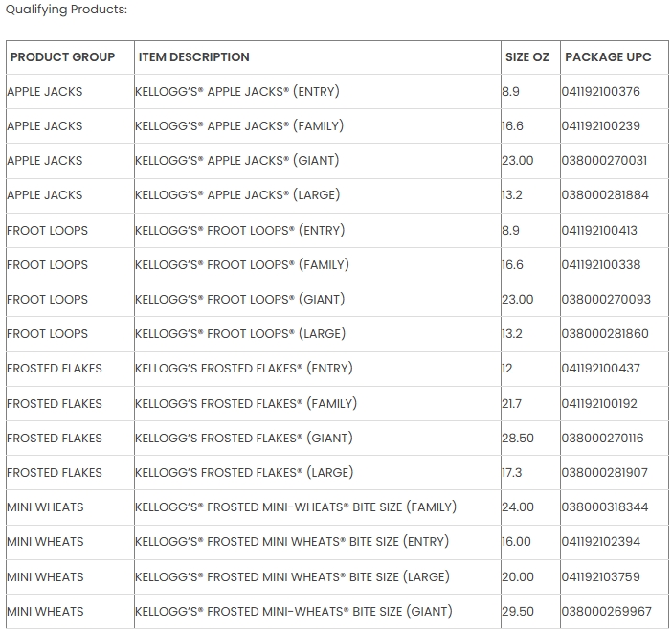Click the Qualifying Products heading text
Image resolution: width=672 pixels, height=631 pixels.
(x=66, y=10)
